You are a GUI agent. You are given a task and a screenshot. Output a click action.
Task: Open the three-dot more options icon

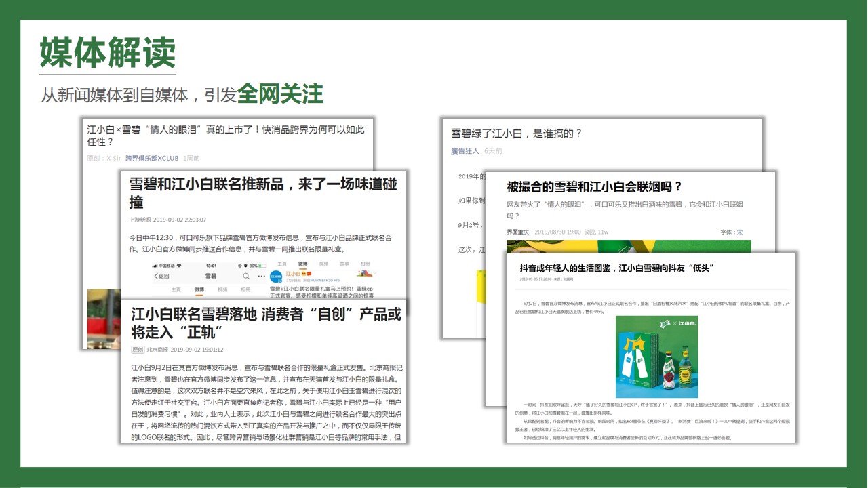point(260,277)
